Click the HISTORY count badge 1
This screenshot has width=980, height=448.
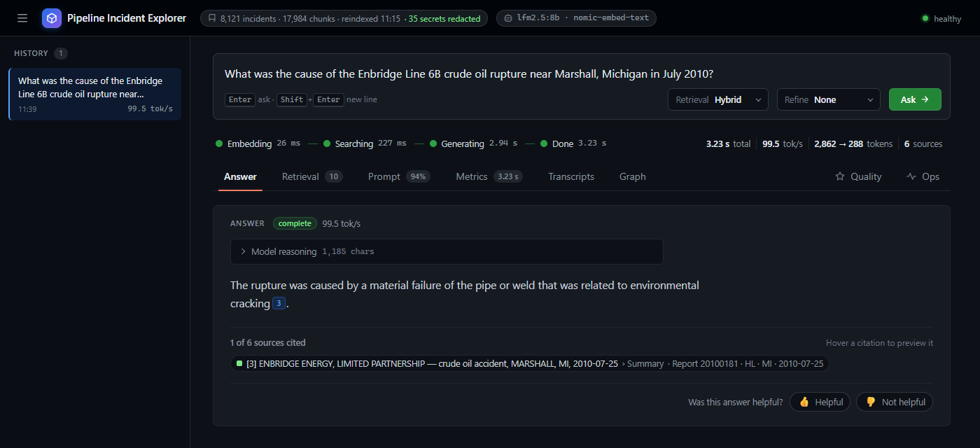[60, 53]
